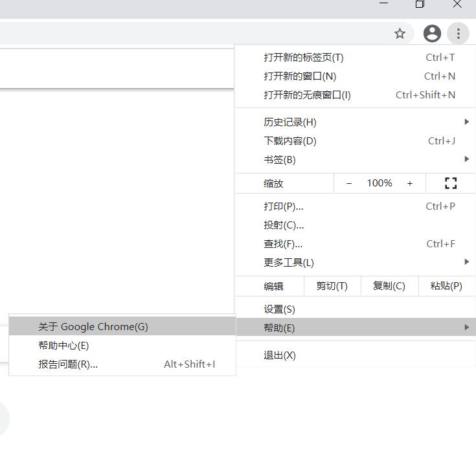Open 下载内容(D) downloads
Image resolution: width=476 pixels, height=457 pixels.
pos(356,141)
